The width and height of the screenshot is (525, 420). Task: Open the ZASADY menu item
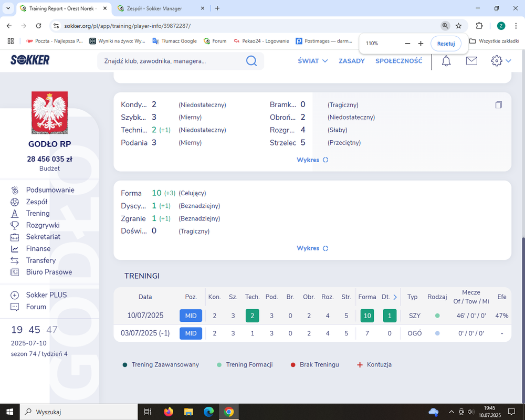pyautogui.click(x=352, y=61)
